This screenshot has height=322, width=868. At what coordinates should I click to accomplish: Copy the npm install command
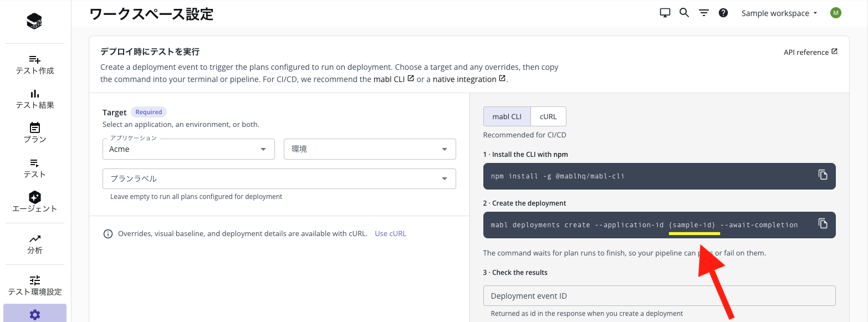coord(823,175)
